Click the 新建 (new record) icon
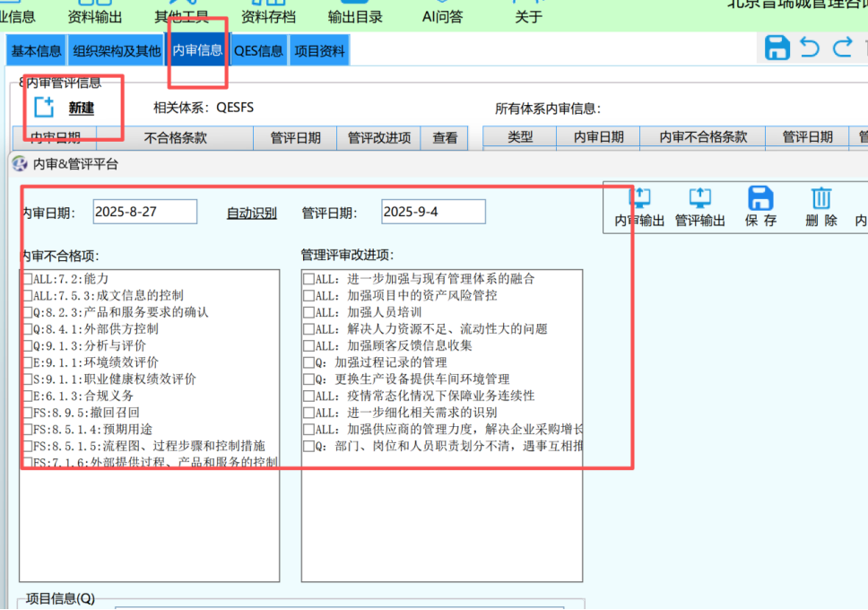868x610 pixels. point(44,108)
